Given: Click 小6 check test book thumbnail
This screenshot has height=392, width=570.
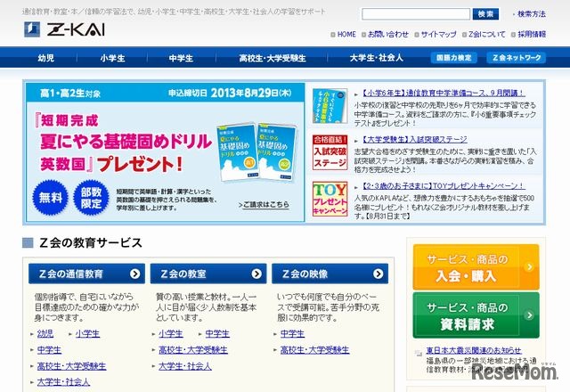Looking at the screenshot, I should [x=330, y=106].
